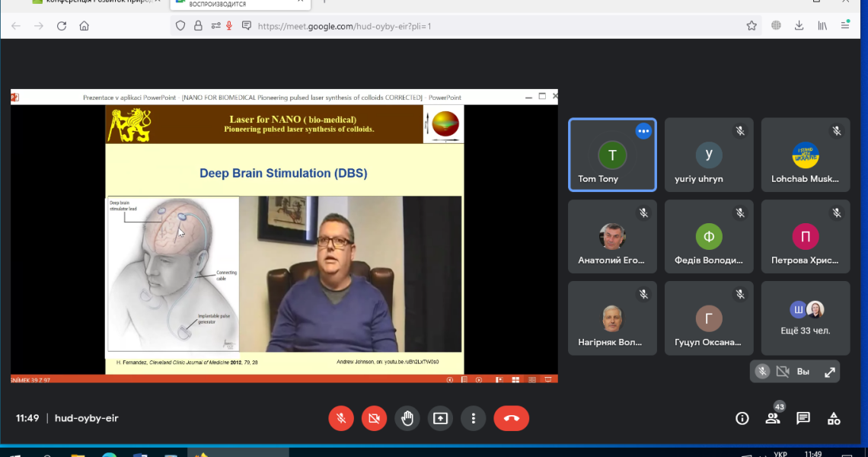Toggle self-view camera icon next to Вы
This screenshot has width=868, height=457.
(x=783, y=372)
